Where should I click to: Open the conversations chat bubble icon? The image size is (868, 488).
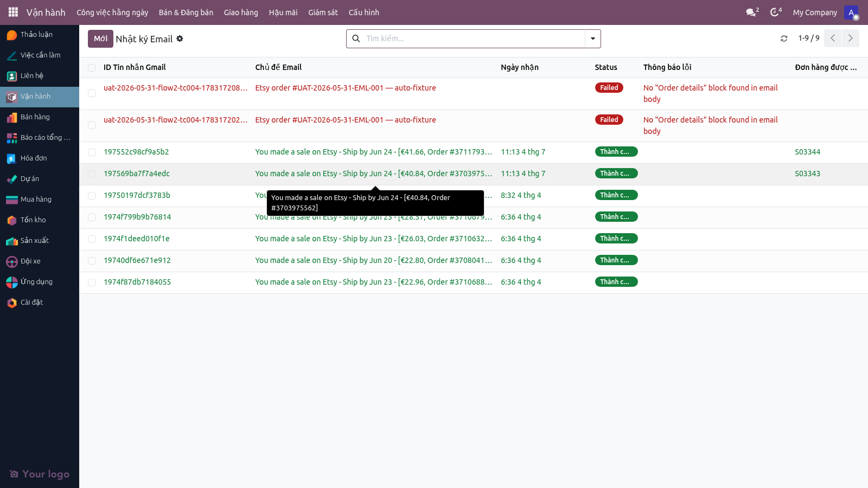coord(752,12)
